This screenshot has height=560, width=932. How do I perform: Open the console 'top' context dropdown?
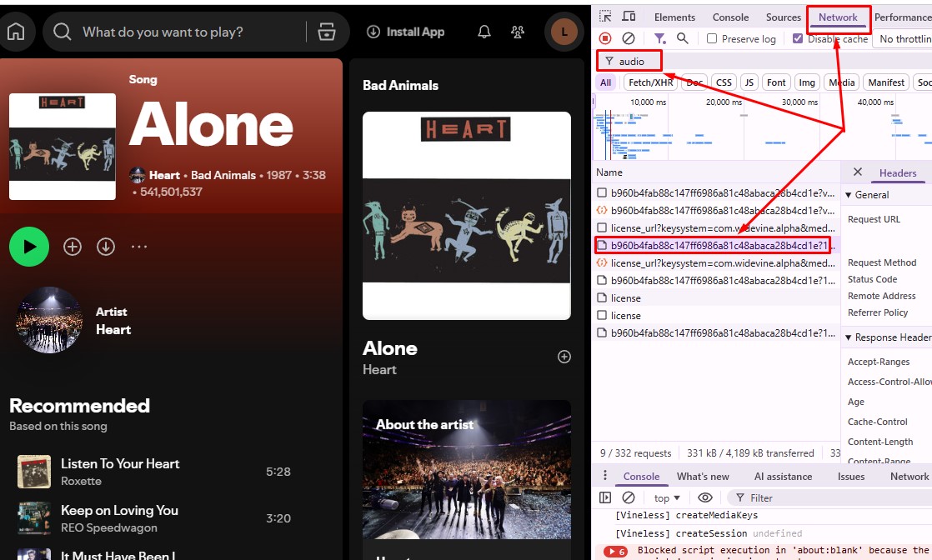tap(666, 498)
